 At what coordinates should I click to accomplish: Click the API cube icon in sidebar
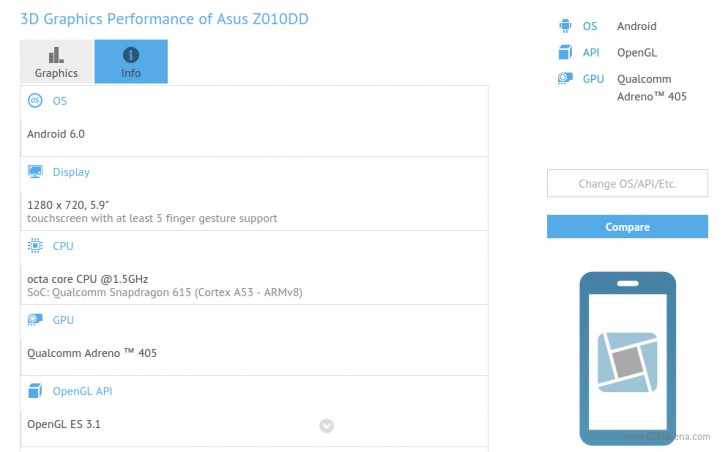[x=566, y=52]
